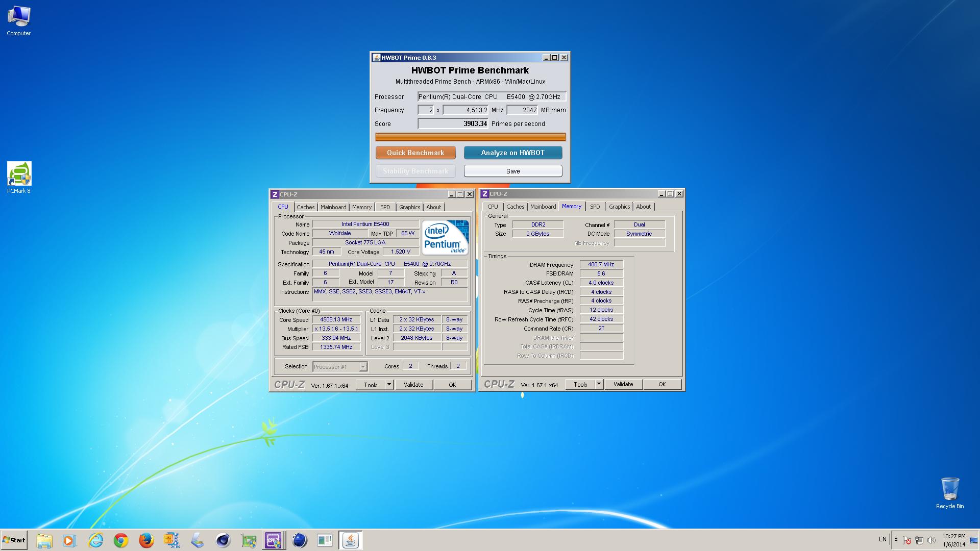980x551 pixels.
Task: Open the Computer desktop icon
Action: 19,21
